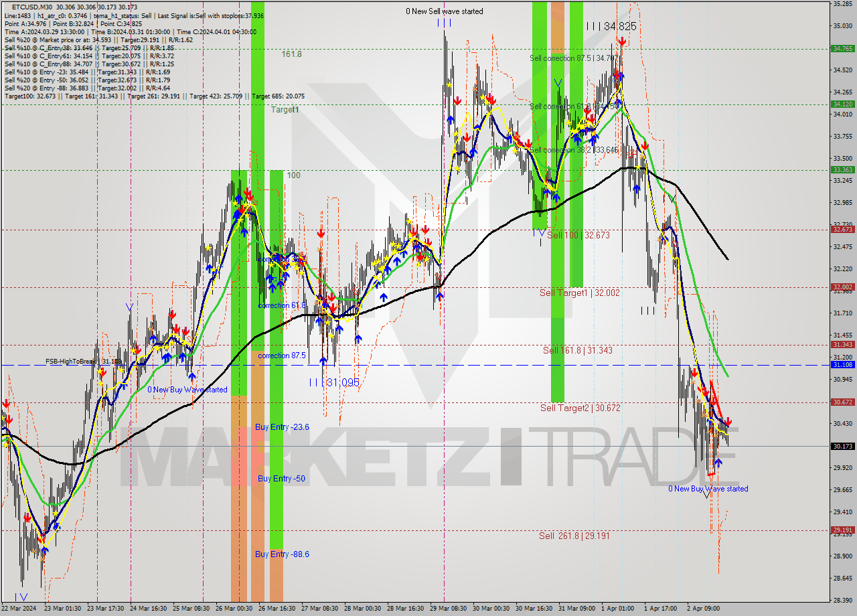Select the green price tag 33.363
857x616 pixels.
click(842, 169)
